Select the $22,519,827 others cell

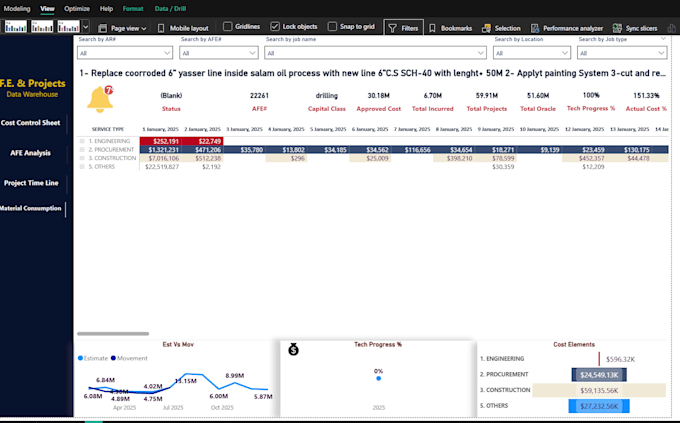click(x=160, y=167)
